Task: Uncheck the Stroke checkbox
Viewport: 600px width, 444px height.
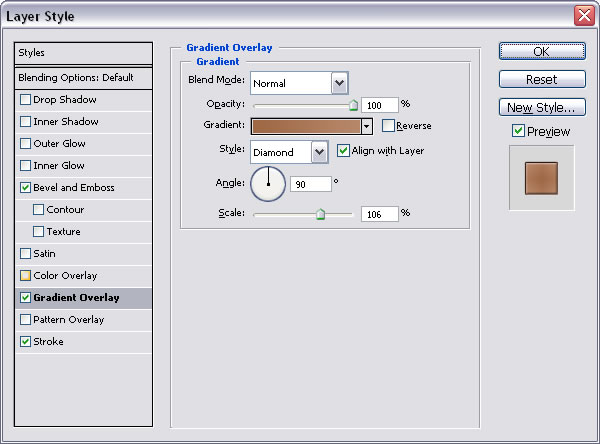Action: pyautogui.click(x=25, y=342)
